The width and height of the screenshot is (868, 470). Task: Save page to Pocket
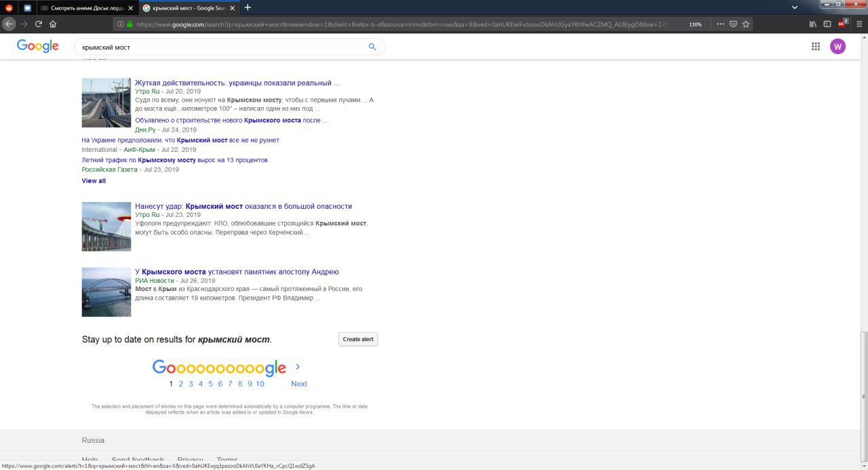coord(733,24)
